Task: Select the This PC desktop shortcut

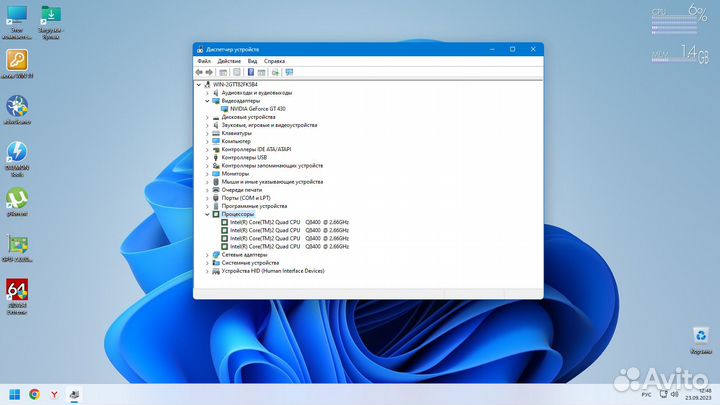Action: tap(17, 22)
